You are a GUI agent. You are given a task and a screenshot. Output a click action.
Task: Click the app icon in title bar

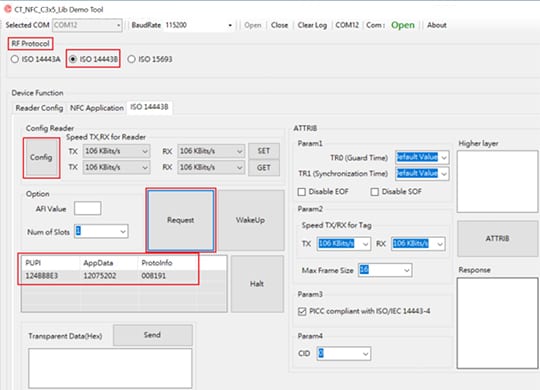[7, 9]
